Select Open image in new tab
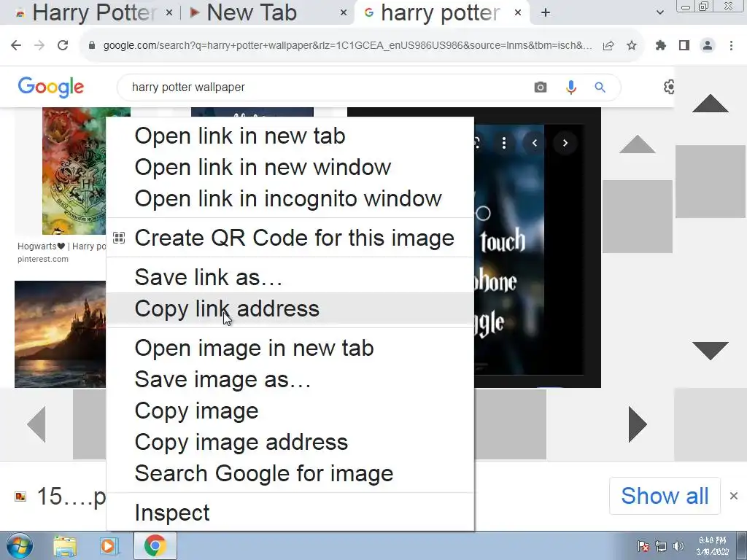The height and width of the screenshot is (560, 747). [290, 348]
